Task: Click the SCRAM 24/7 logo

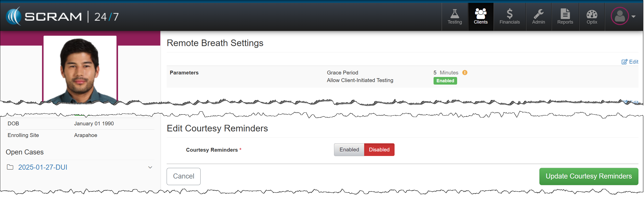Action: point(62,17)
